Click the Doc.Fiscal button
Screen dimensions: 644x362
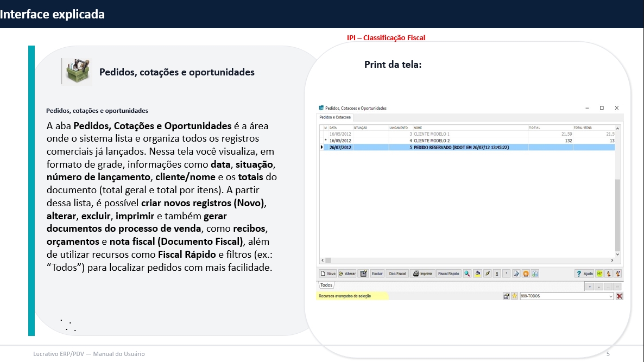397,274
